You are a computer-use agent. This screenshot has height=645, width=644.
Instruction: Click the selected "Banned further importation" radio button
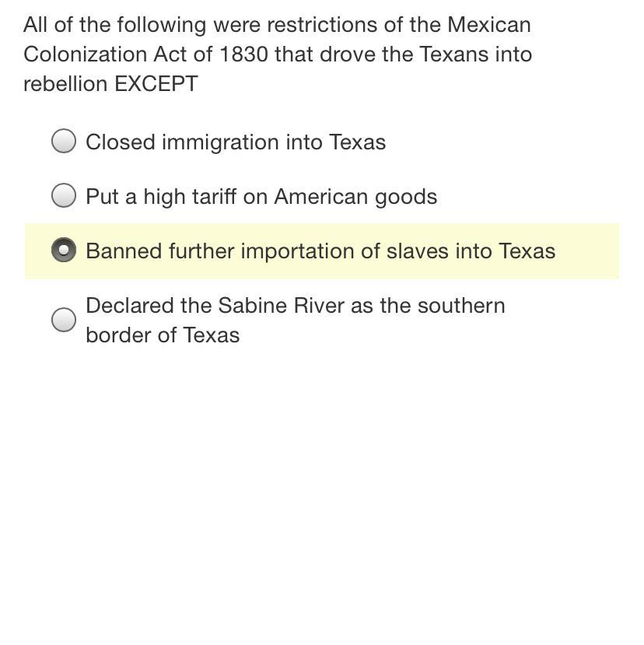click(x=64, y=251)
